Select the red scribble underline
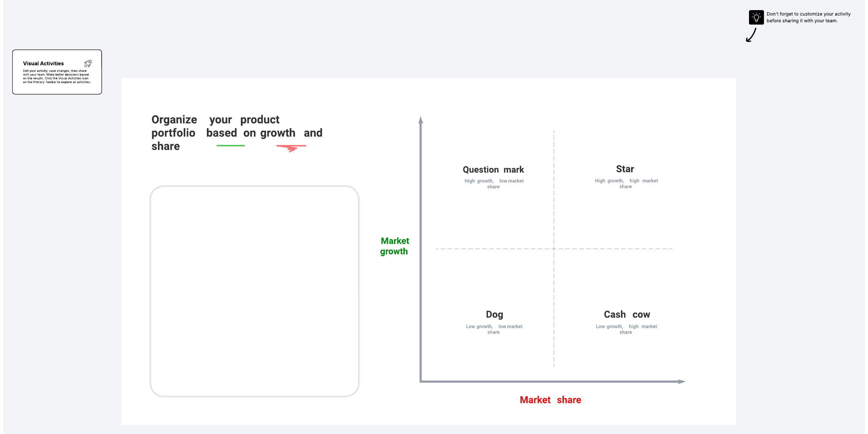Screen dimensions: 868x434 (292, 147)
